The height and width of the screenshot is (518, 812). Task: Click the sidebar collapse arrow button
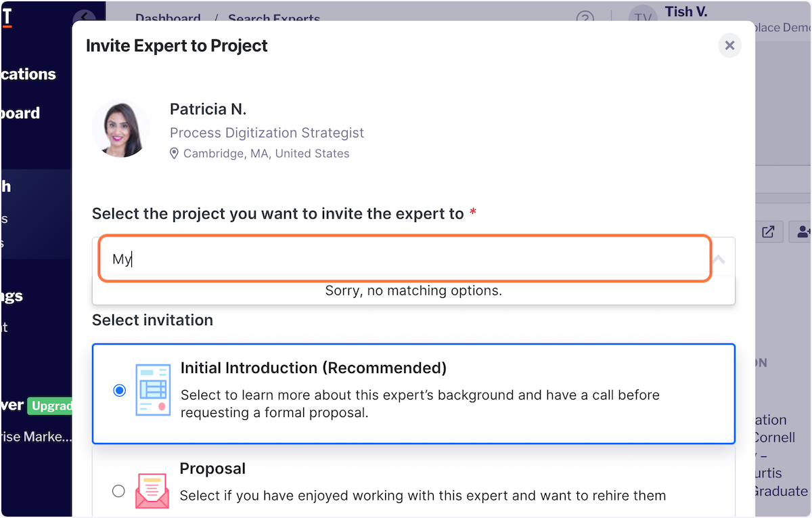[x=84, y=18]
